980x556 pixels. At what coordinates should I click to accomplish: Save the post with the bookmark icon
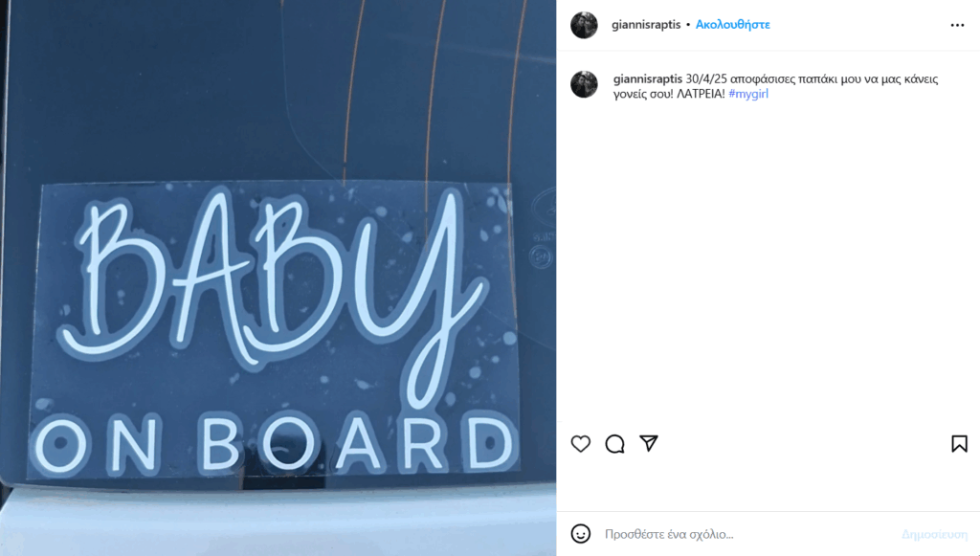click(959, 443)
